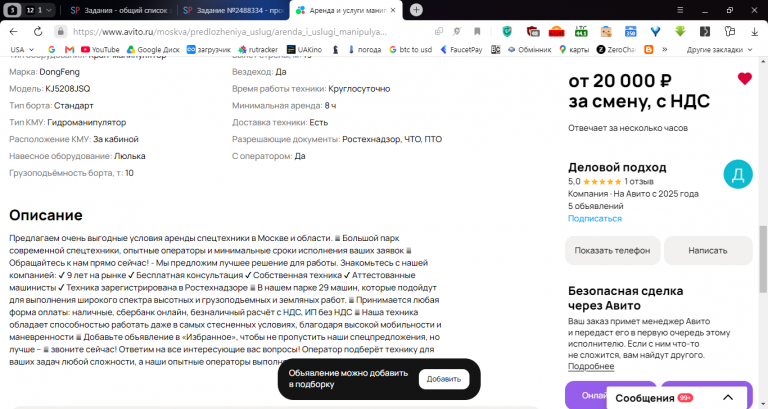Open the Google Диск bookmark
Image resolution: width=768 pixels, height=409 pixels.
pyautogui.click(x=153, y=49)
